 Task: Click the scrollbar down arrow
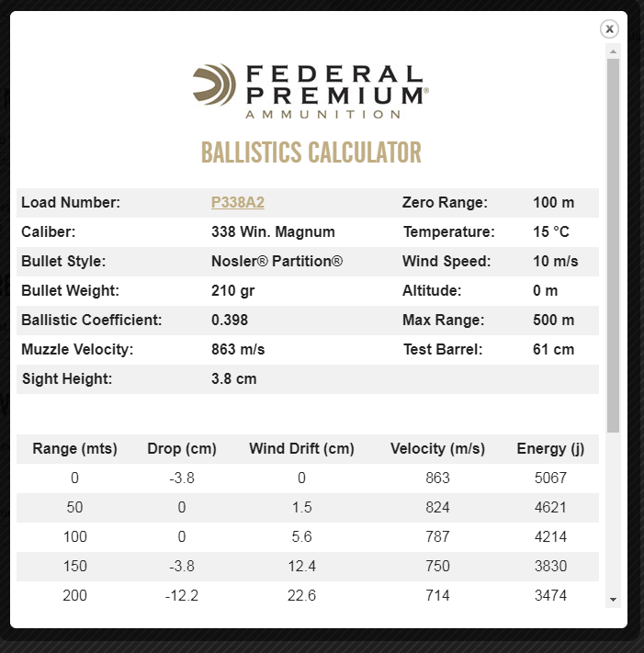(613, 599)
